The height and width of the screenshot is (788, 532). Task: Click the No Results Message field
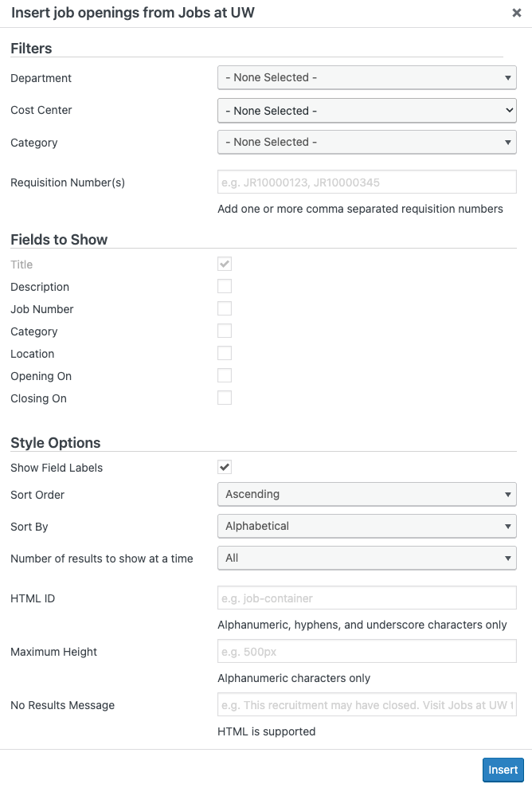366,705
